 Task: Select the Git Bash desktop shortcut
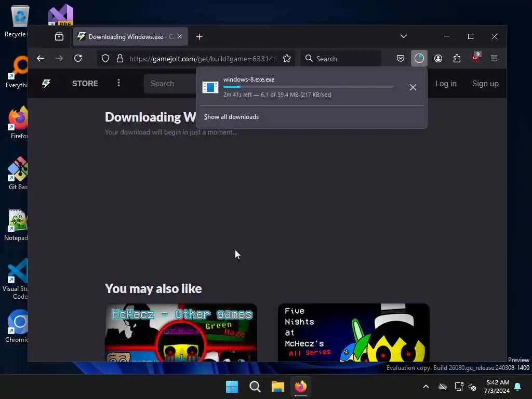click(17, 174)
